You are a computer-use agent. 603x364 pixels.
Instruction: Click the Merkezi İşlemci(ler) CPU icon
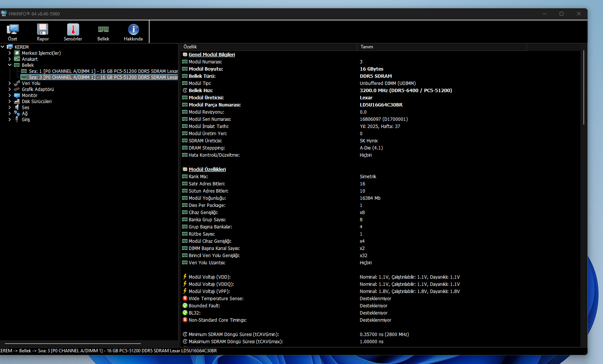(17, 53)
